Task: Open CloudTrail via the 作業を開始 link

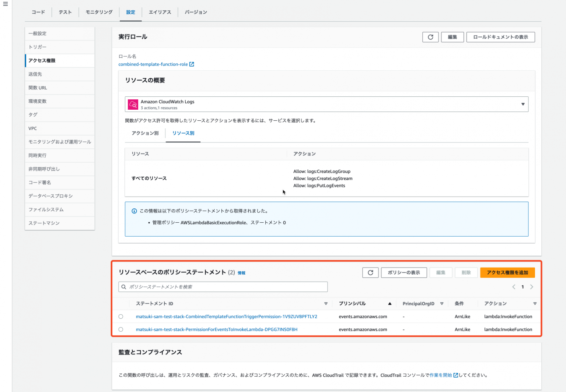Action: [x=441, y=375]
